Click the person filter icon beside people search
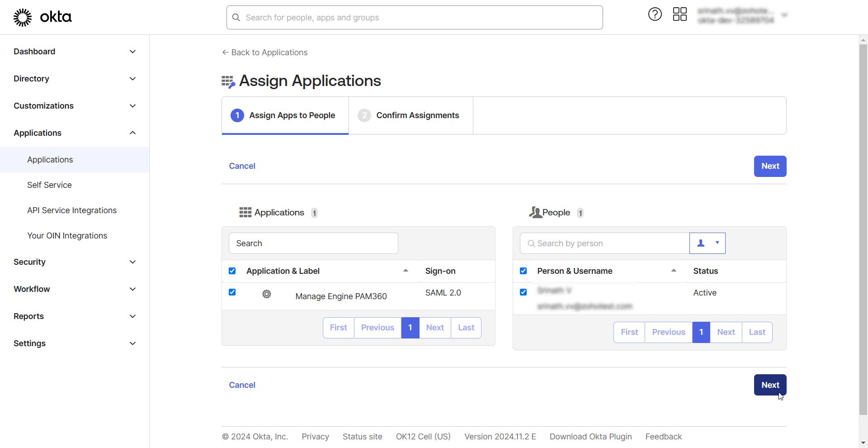This screenshot has height=448, width=868. coord(701,243)
